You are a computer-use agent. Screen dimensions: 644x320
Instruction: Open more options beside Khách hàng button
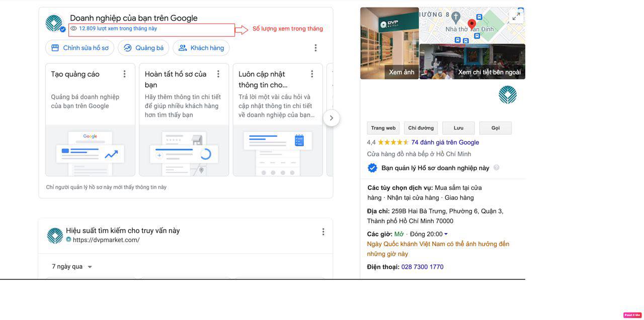(x=315, y=48)
